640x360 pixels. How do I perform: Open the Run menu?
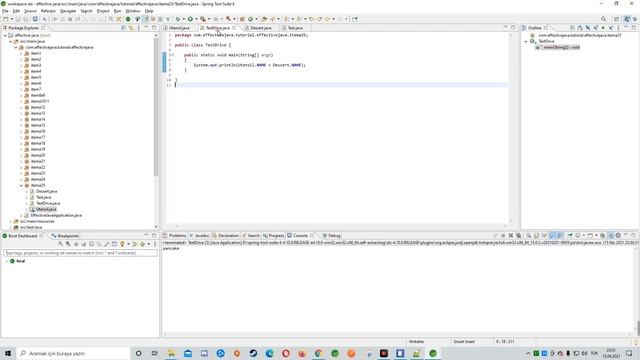tap(118, 11)
